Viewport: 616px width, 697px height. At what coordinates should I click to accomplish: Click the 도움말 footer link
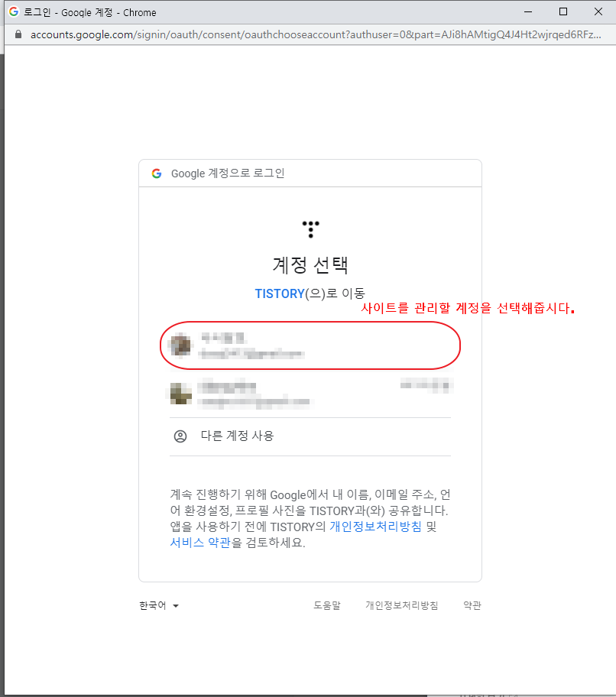326,605
